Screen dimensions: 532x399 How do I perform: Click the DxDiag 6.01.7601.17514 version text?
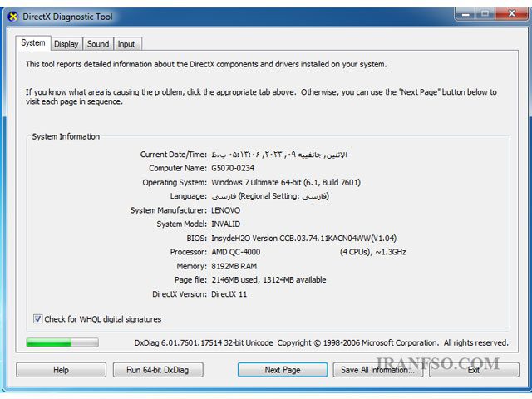(x=204, y=342)
